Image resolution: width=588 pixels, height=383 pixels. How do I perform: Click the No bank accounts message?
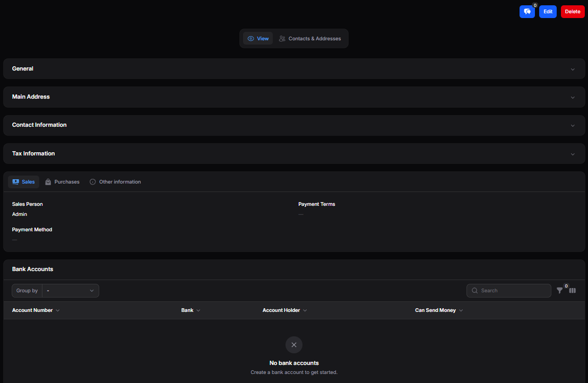tap(294, 363)
